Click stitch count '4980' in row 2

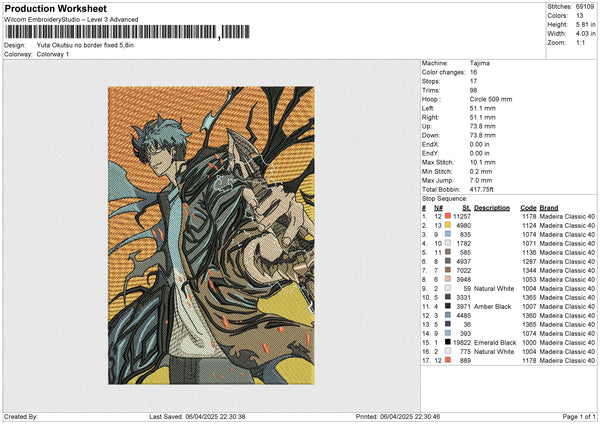coord(463,225)
